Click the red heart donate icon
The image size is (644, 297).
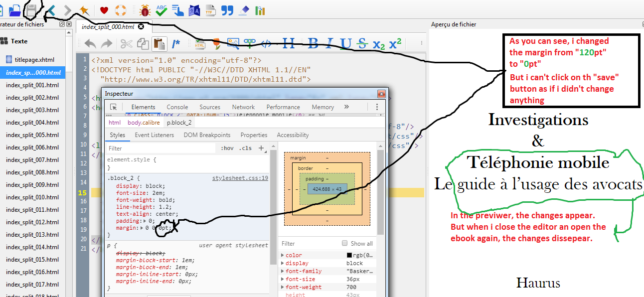(x=104, y=10)
